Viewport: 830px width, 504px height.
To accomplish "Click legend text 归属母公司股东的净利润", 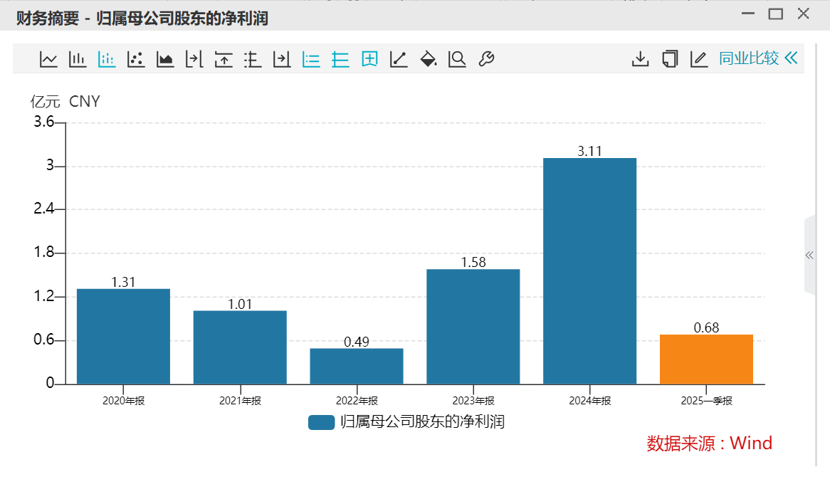I will [x=422, y=422].
